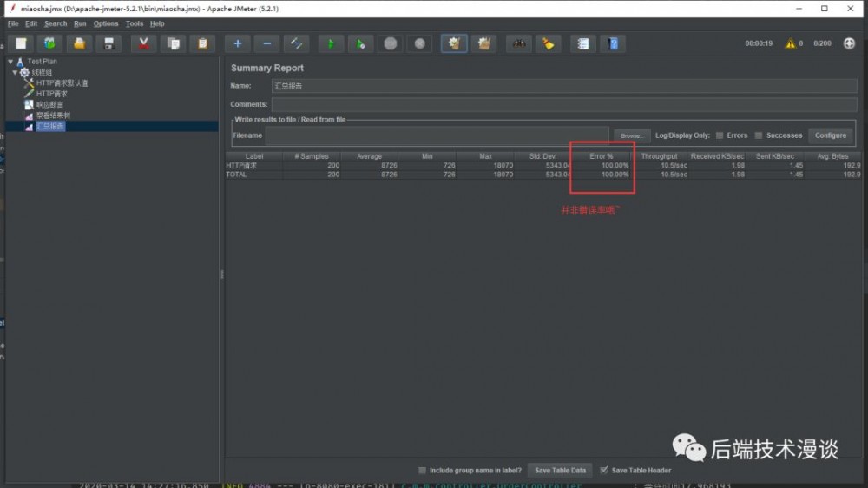This screenshot has height=488, width=868.
Task: Start the test with green play icon
Action: pos(331,43)
